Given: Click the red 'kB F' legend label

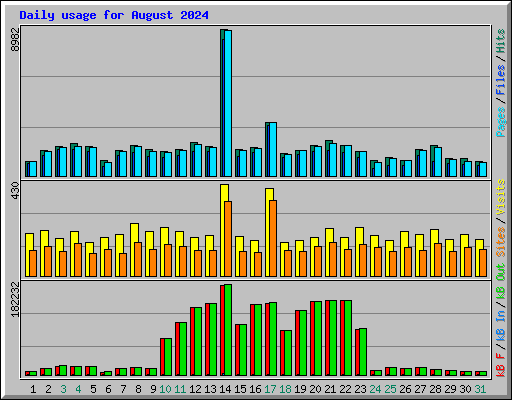Looking at the screenshot, I should [501, 365].
